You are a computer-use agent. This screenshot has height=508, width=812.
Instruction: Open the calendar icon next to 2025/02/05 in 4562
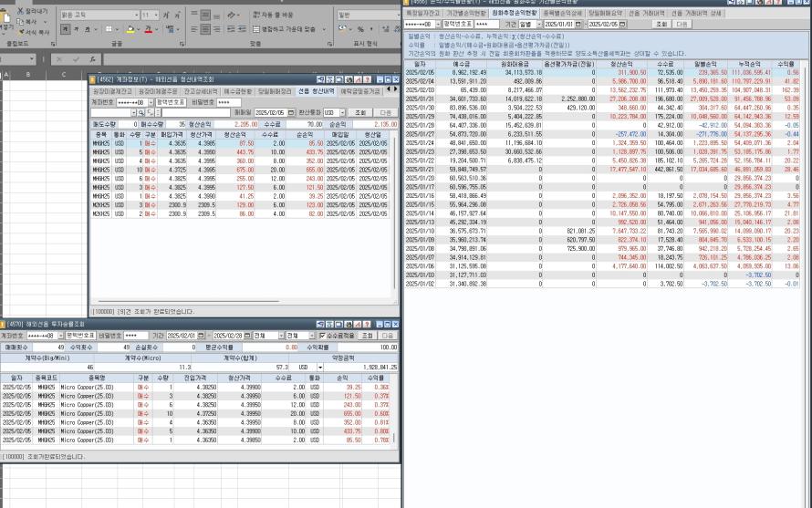click(290, 112)
